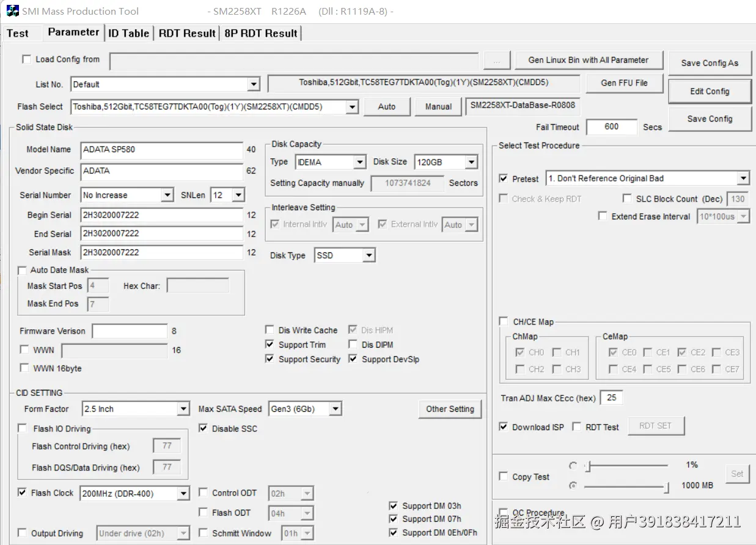Click Gen Linux Bin with All Parameter
This screenshot has width=756, height=545.
tap(588, 60)
